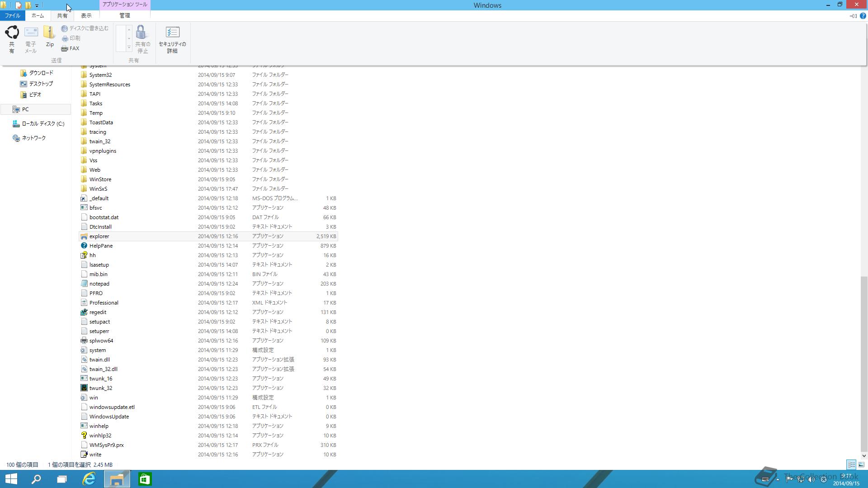
Task: Select the Temp folder
Action: [208, 113]
